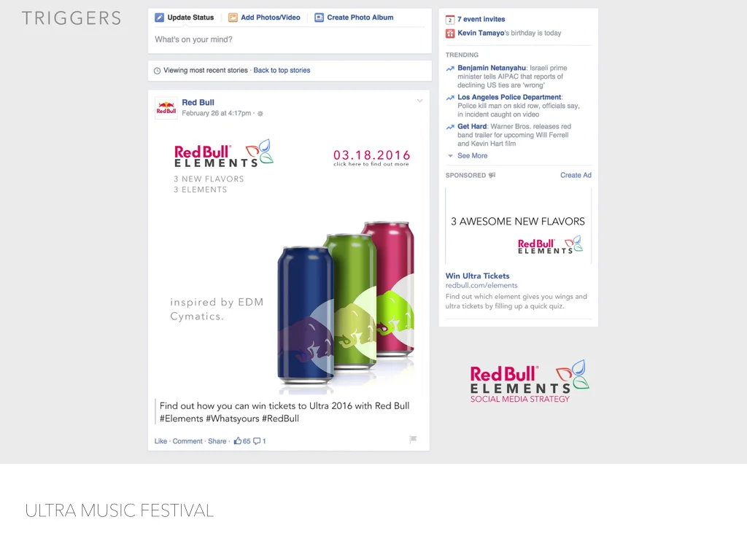The height and width of the screenshot is (560, 747).
Task: Click the thumbs-up likes icon showing 65
Action: tap(237, 441)
